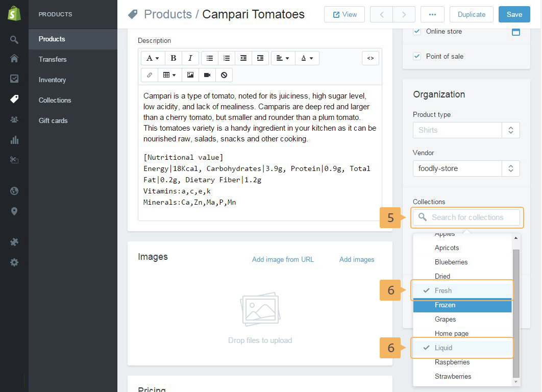Open Collections in the sidebar menu
The image size is (542, 392).
point(55,100)
